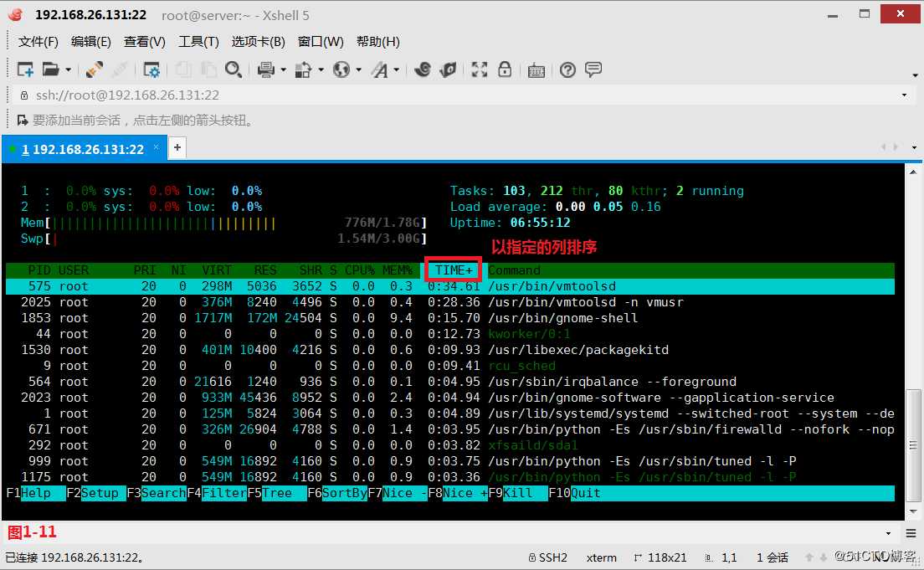Click the F4 Filter function key
Viewport: 924px width, 570px height.
218,493
